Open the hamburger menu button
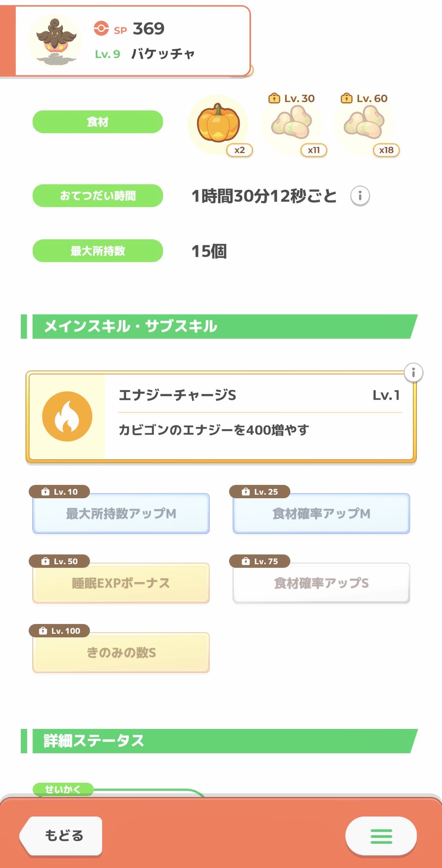This screenshot has width=442, height=868. pyautogui.click(x=381, y=836)
